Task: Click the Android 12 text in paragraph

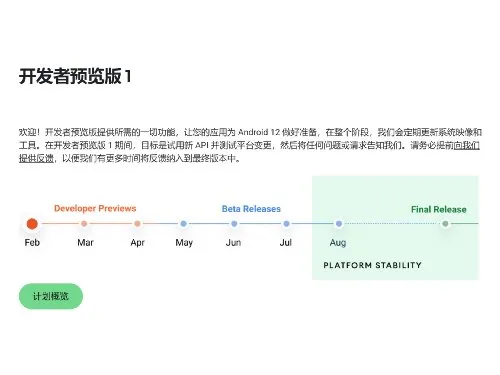Action: pyautogui.click(x=259, y=132)
